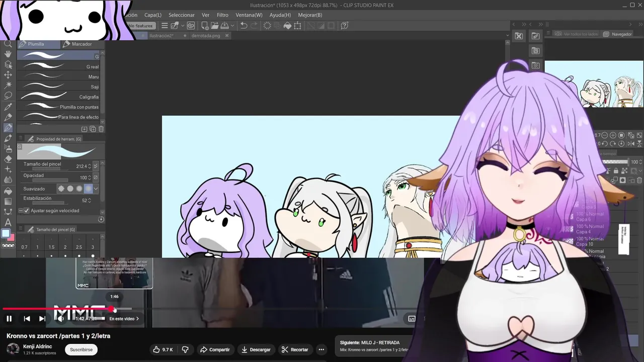Dislike the Kronno vs zarcort video
The image size is (644, 362).
[x=185, y=349]
